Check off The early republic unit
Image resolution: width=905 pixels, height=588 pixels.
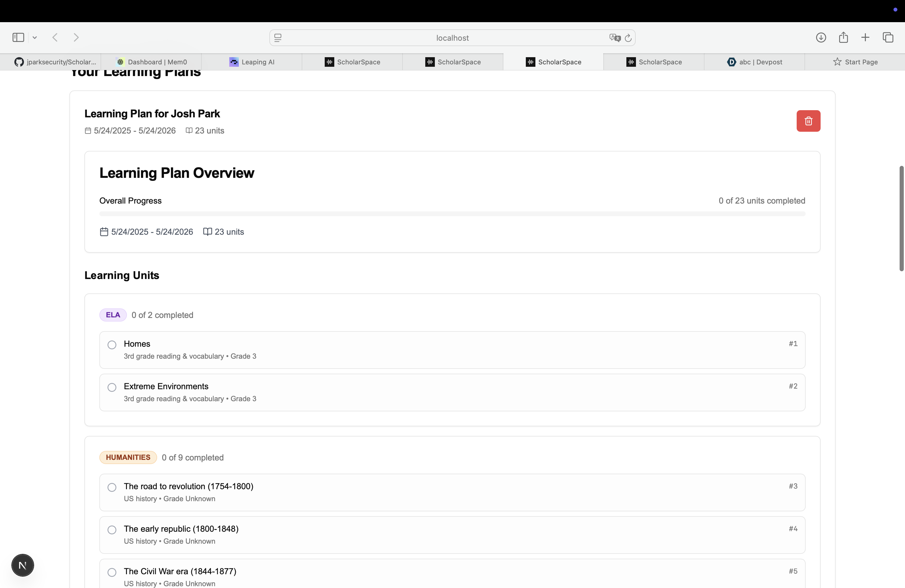click(x=112, y=530)
